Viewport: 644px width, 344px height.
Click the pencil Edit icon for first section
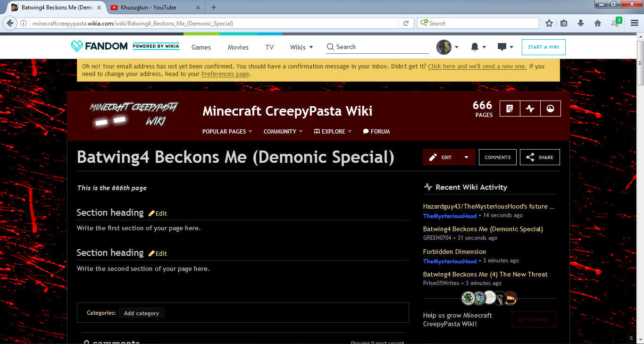click(x=151, y=213)
